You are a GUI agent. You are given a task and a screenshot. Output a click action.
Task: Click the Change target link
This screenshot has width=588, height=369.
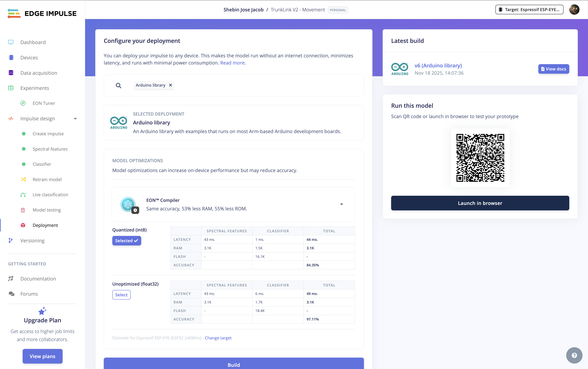click(218, 338)
